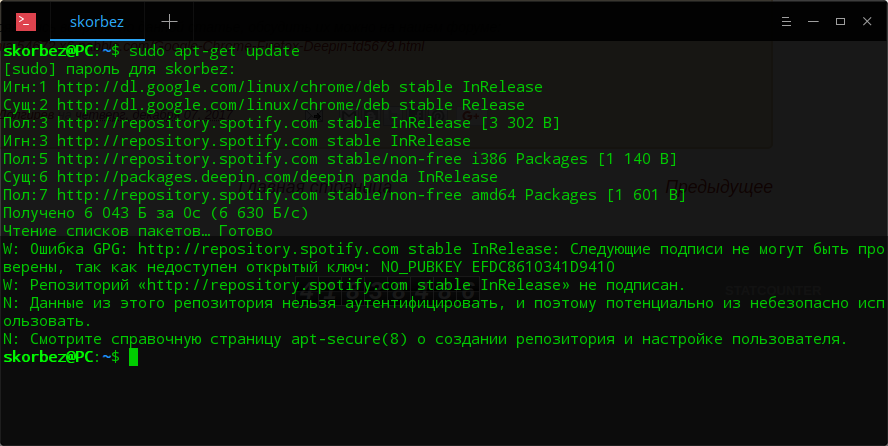Click the "Получено 6 043 Б" summary line
This screenshot has width=888, height=446.
point(156,213)
